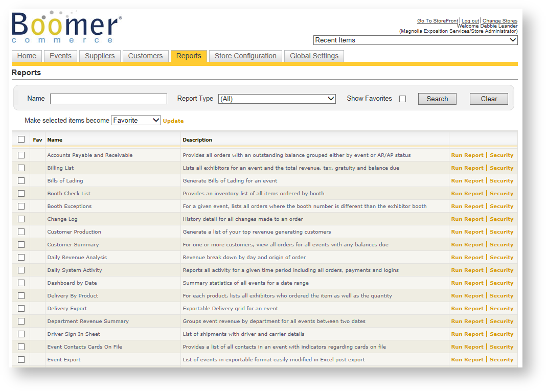The height and width of the screenshot is (392, 547).
Task: Open the Store Configuration tab
Action: tap(245, 56)
